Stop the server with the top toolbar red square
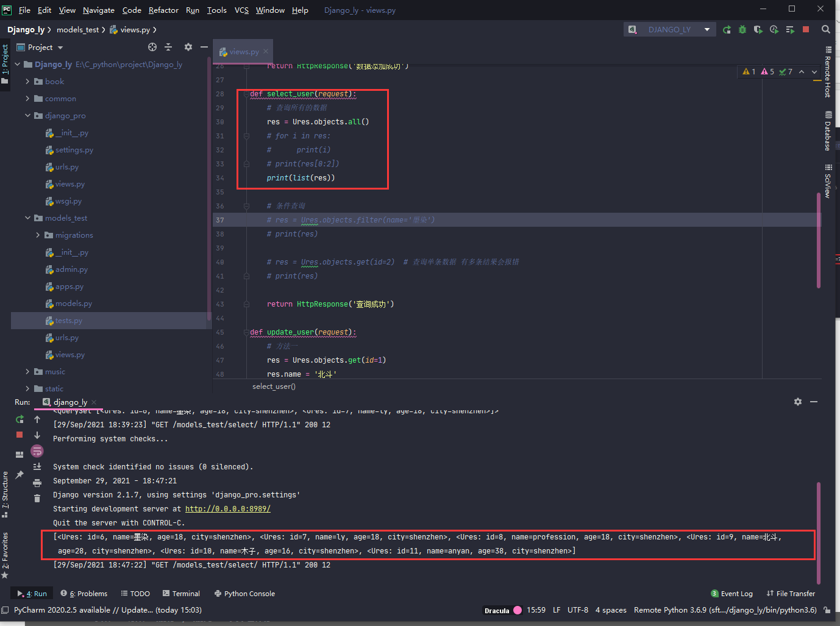This screenshot has height=626, width=840. [x=806, y=29]
